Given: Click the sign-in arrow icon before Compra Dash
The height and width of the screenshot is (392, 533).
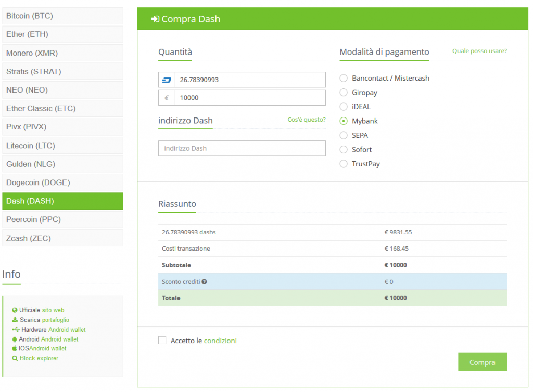Looking at the screenshot, I should [155, 19].
